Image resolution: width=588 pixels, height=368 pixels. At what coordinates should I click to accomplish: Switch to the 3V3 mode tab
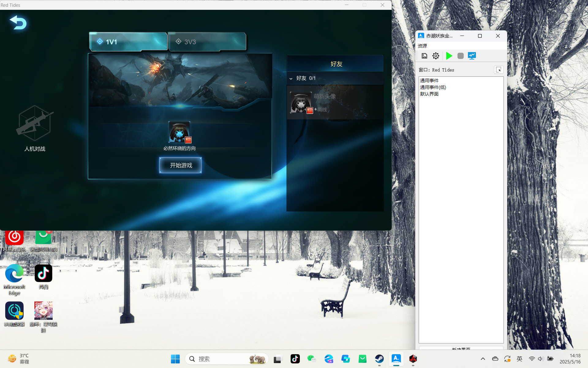207,41
